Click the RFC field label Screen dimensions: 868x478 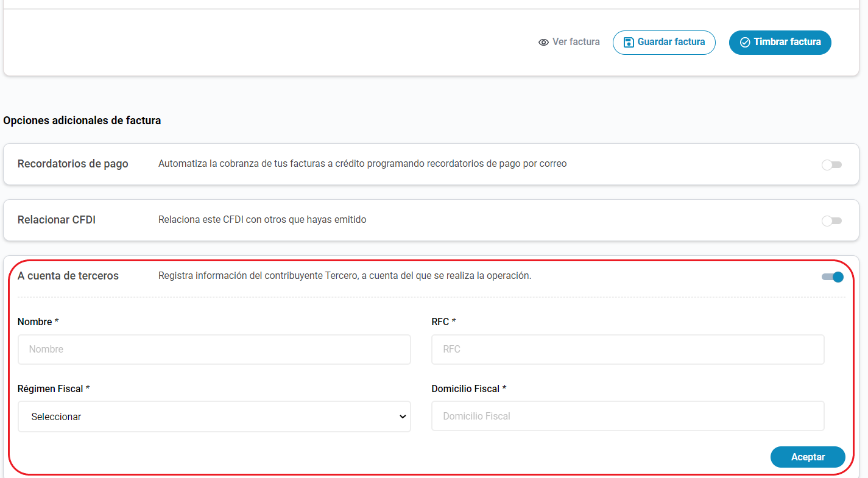click(443, 322)
